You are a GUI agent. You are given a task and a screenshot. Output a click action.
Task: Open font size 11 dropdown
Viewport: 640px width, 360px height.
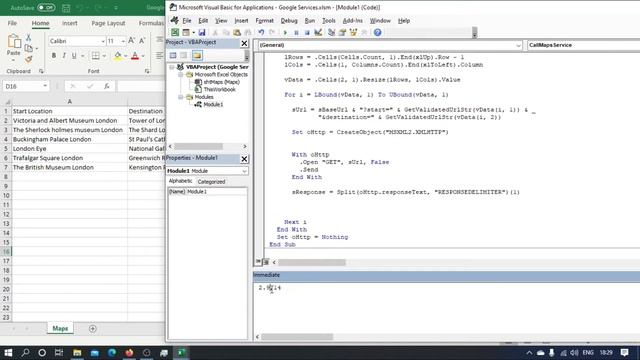tap(123, 41)
